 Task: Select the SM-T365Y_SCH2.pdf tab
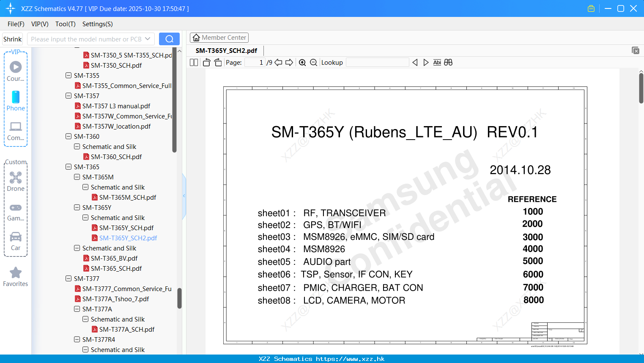point(227,50)
